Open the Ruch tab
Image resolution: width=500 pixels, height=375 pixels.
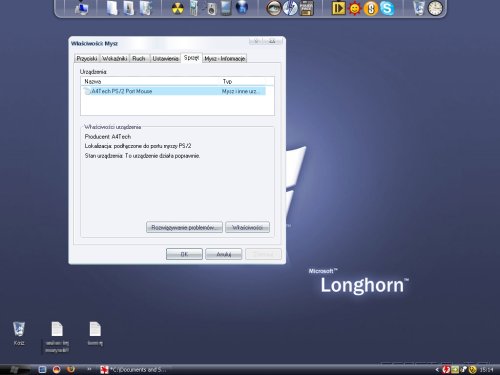click(139, 59)
